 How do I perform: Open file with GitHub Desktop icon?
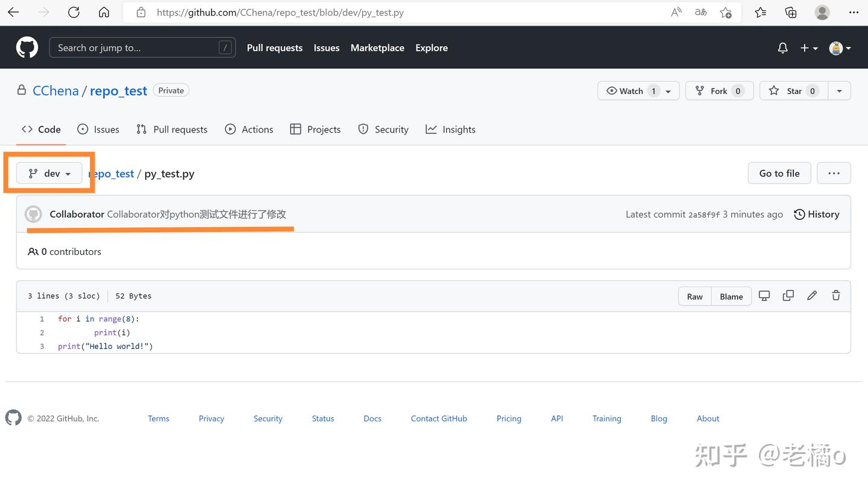pos(764,295)
